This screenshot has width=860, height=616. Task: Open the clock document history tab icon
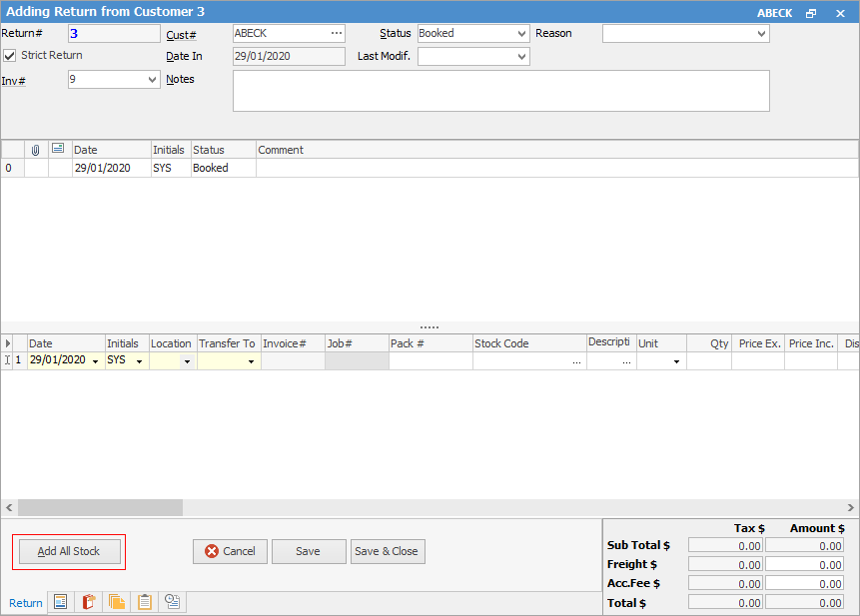173,602
